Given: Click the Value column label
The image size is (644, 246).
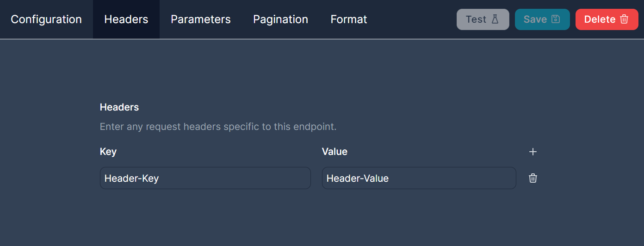Looking at the screenshot, I should click(x=334, y=152).
